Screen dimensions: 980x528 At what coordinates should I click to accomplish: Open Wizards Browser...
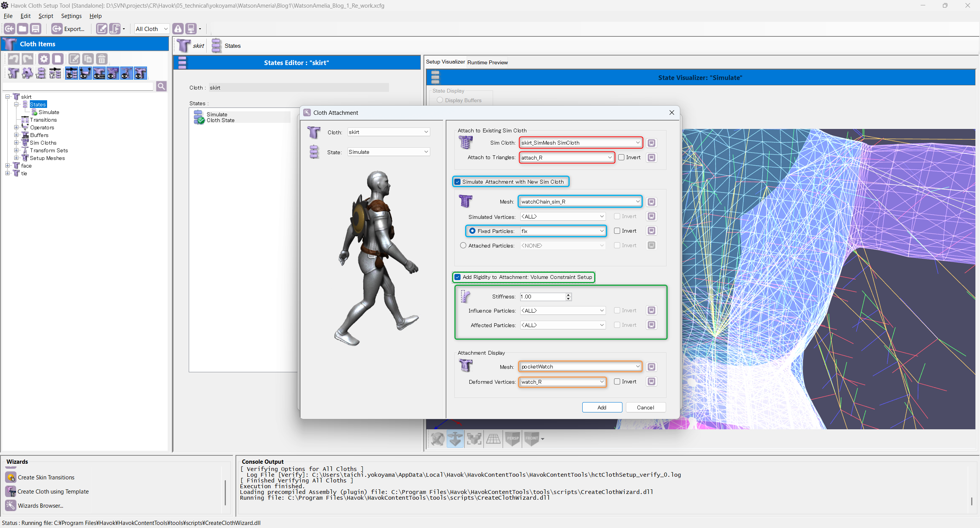tap(34, 505)
